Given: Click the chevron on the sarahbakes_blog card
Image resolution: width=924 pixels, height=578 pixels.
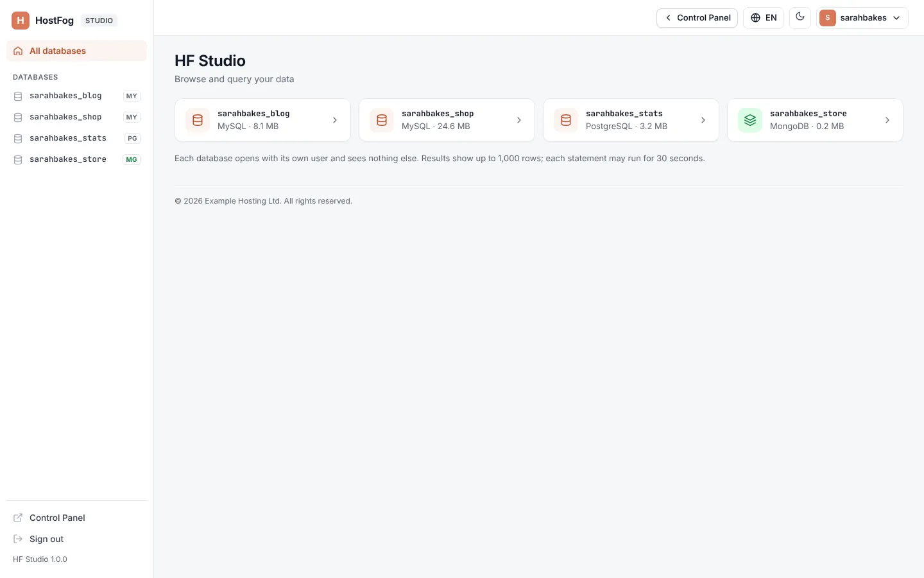Looking at the screenshot, I should (335, 120).
